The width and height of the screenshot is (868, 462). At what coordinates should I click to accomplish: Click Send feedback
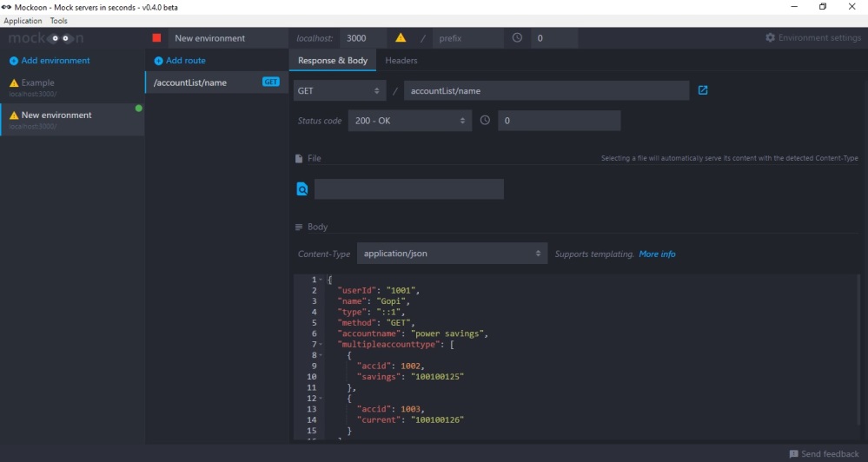tap(830, 454)
